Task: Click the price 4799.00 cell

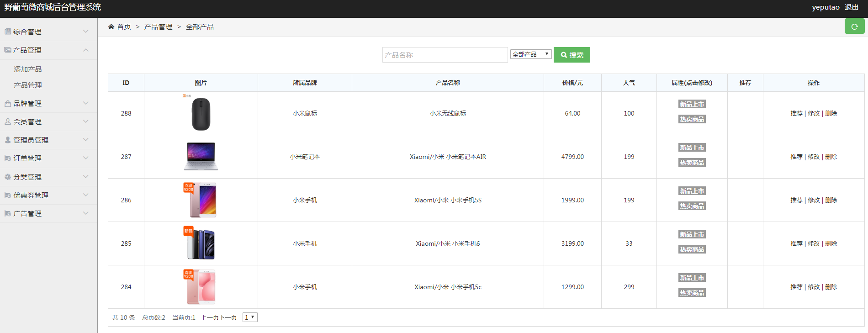Action: 572,157
